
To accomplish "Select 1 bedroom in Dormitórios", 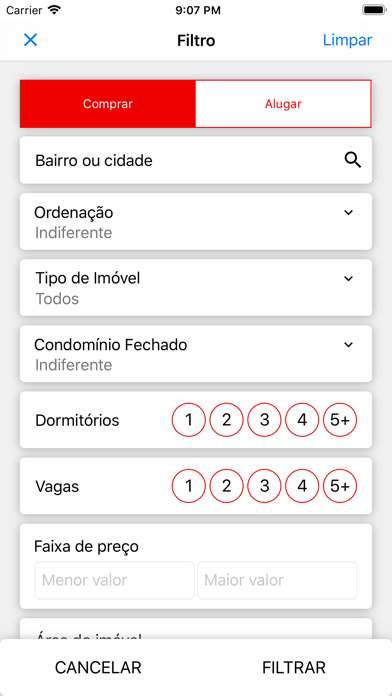I will pos(189,420).
